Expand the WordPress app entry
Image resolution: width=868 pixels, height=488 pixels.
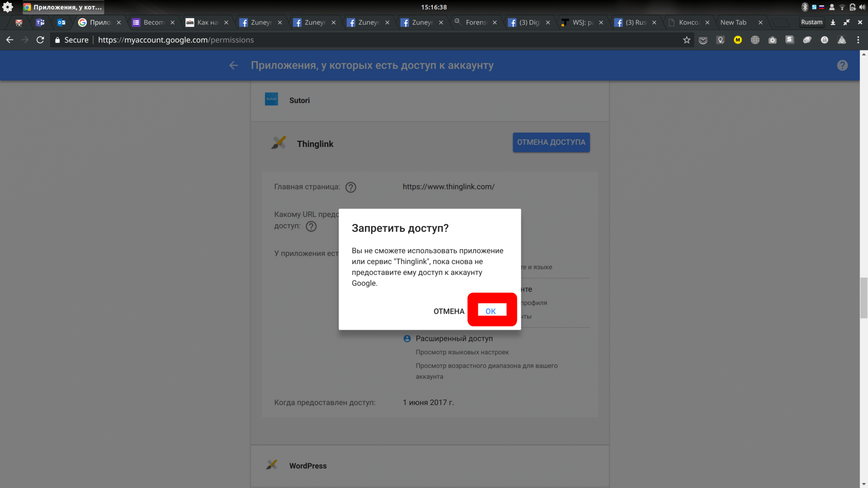point(430,466)
